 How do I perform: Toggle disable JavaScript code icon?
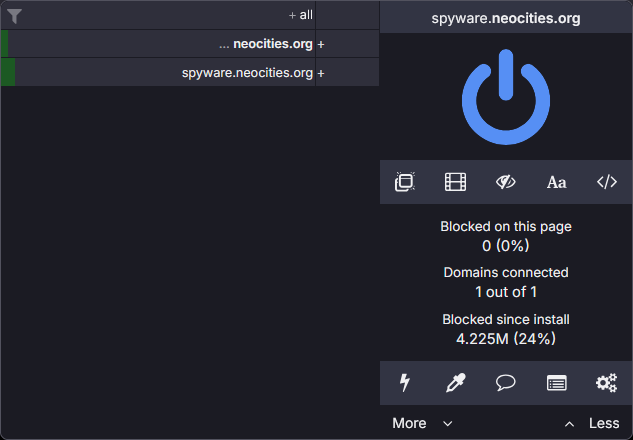(x=607, y=182)
